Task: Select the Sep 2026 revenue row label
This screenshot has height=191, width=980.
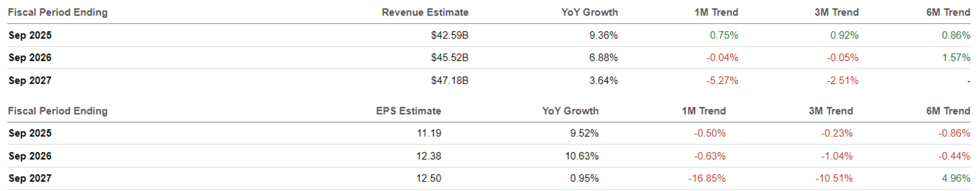Action: coord(30,58)
